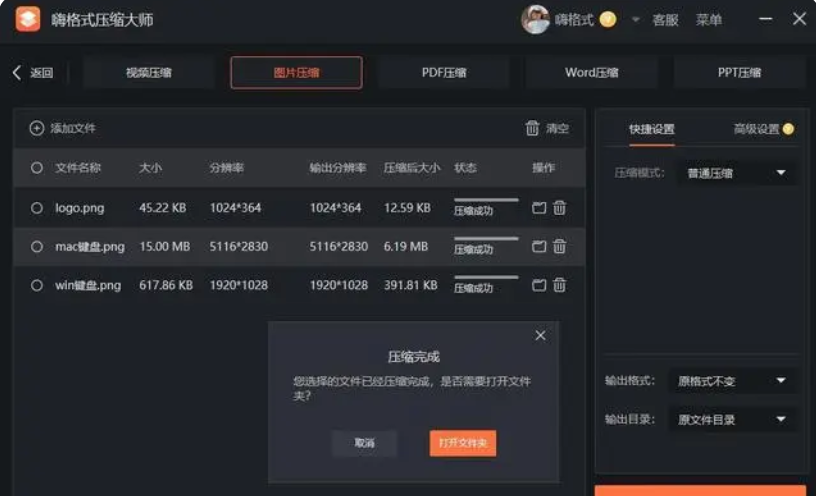Click the trash icon to clear list
Viewport: 816px width, 496px height.
click(532, 128)
